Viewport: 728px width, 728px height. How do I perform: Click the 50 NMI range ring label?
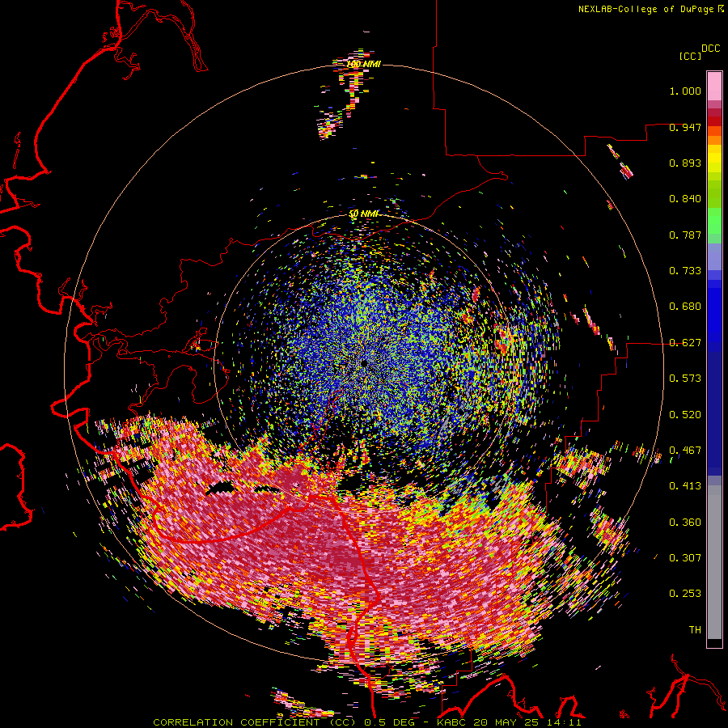[363, 214]
